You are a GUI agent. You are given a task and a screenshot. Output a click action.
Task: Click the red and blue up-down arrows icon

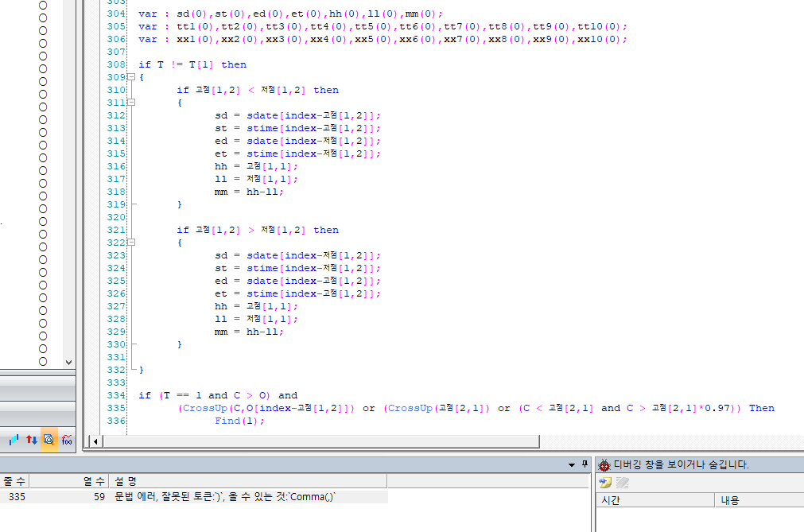32,439
